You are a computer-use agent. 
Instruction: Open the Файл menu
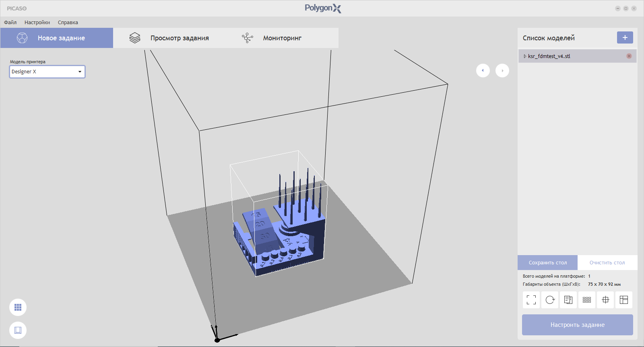10,23
